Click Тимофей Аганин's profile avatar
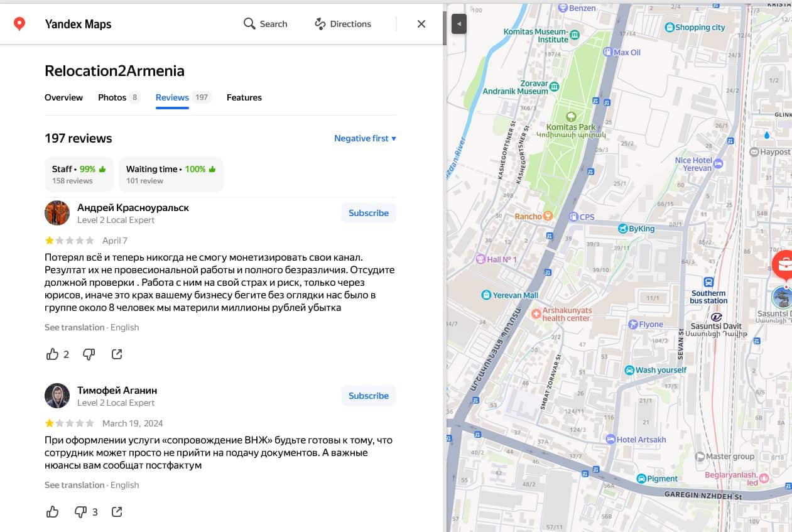This screenshot has width=792, height=532. click(57, 396)
